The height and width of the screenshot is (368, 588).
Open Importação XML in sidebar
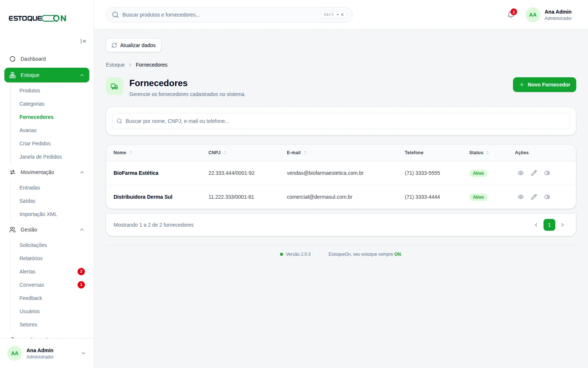38,214
